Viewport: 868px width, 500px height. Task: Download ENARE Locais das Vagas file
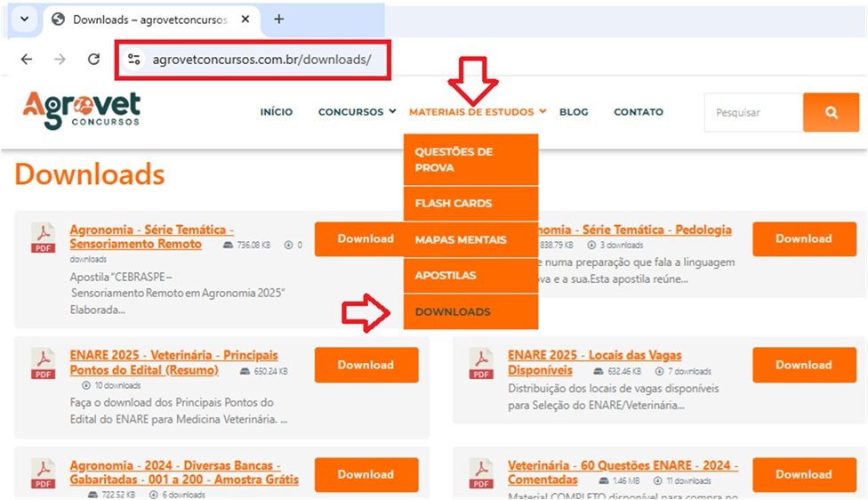tap(804, 365)
